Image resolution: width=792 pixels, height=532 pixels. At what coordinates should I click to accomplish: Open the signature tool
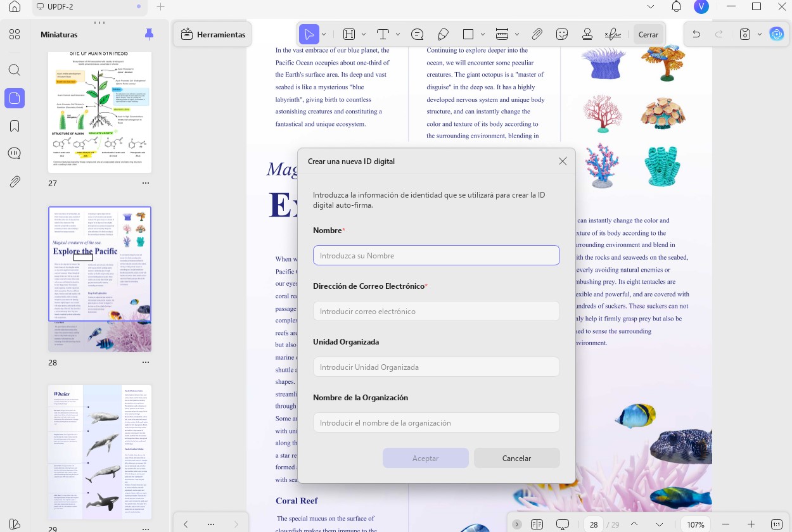613,34
